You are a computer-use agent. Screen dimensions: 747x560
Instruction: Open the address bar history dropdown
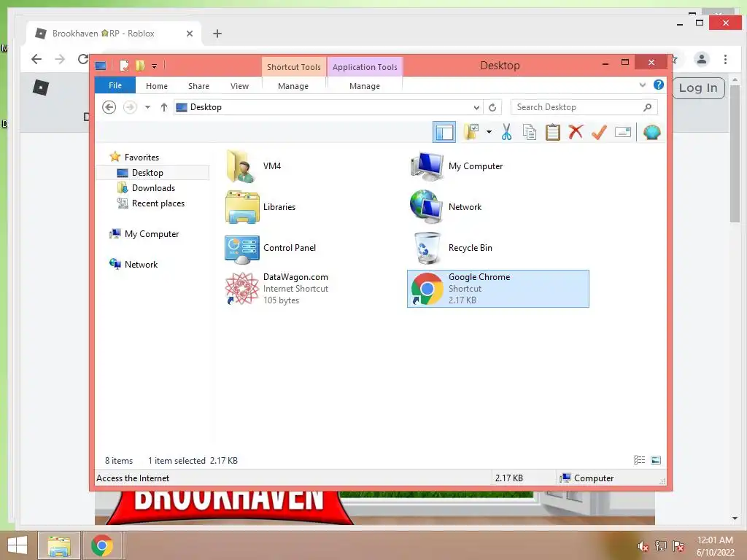coord(476,108)
